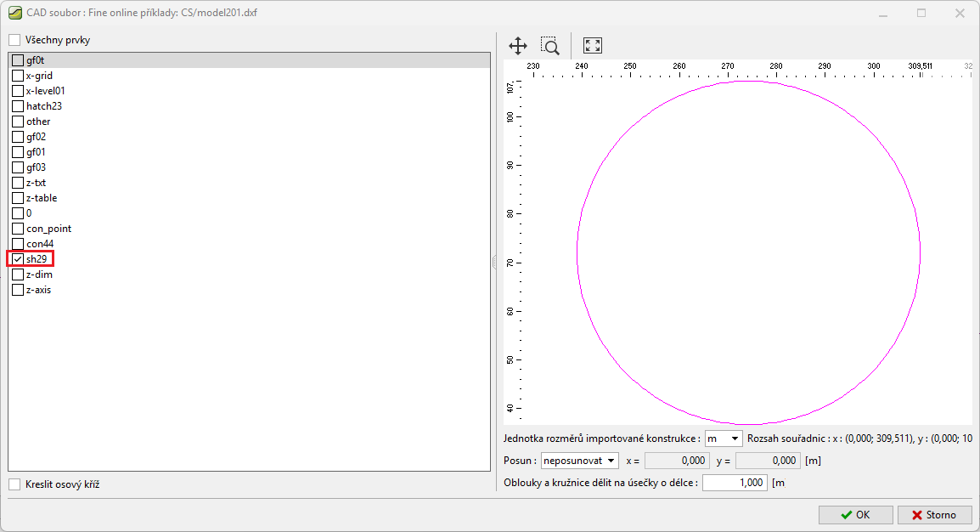Expand the Posun 'neposunovat' dropdown
980x532 pixels.
pos(579,461)
